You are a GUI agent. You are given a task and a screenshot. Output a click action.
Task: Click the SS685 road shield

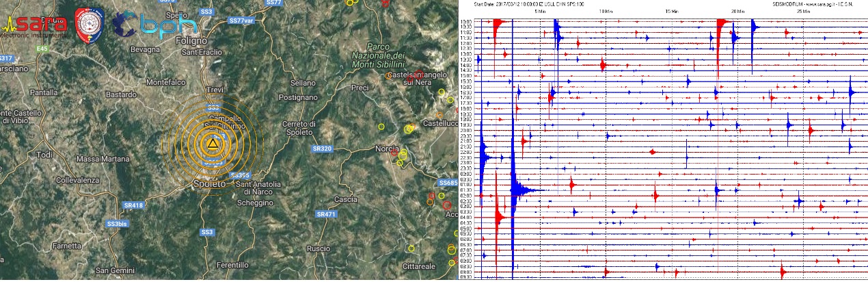(448, 183)
